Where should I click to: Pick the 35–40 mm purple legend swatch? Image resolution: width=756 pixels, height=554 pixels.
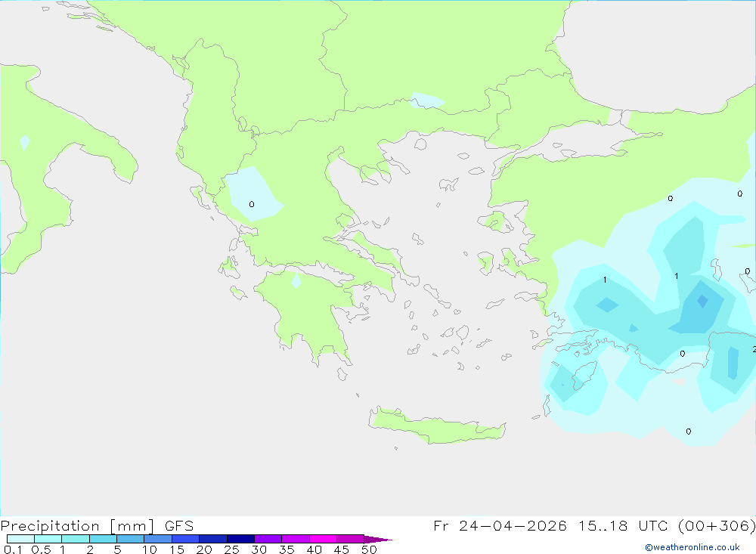296,539
